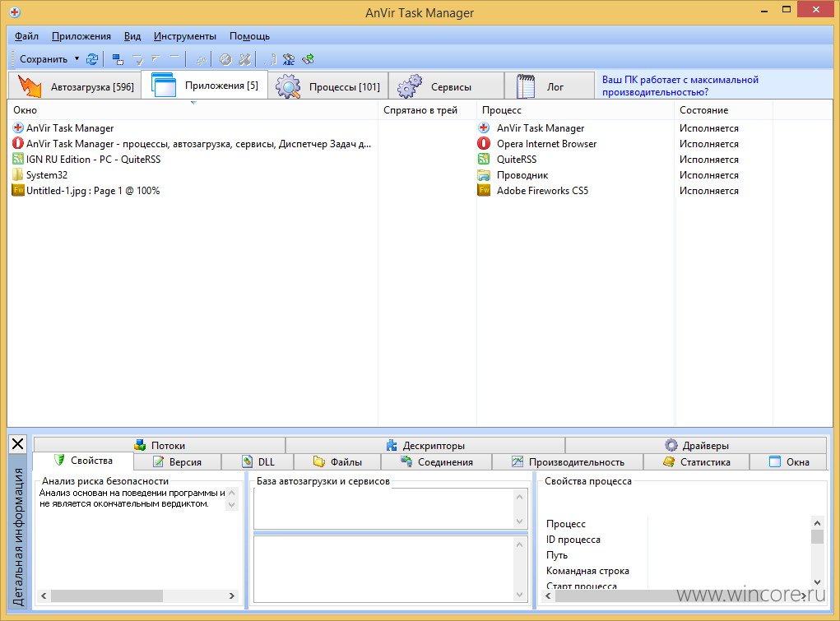
Task: Open the Версия tab
Action: 178,462
